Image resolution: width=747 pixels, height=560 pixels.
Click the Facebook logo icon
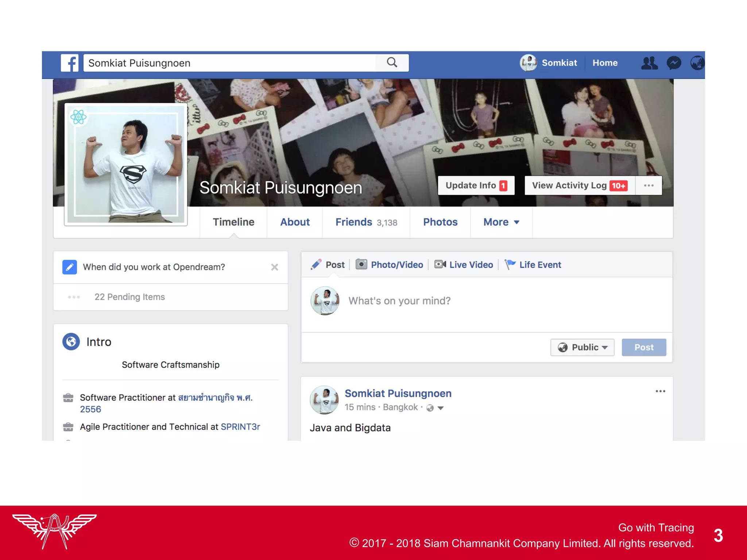70,63
